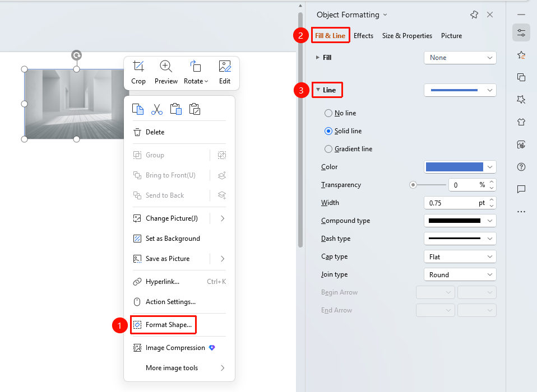Click the shirt icon in sidebar

click(x=521, y=122)
